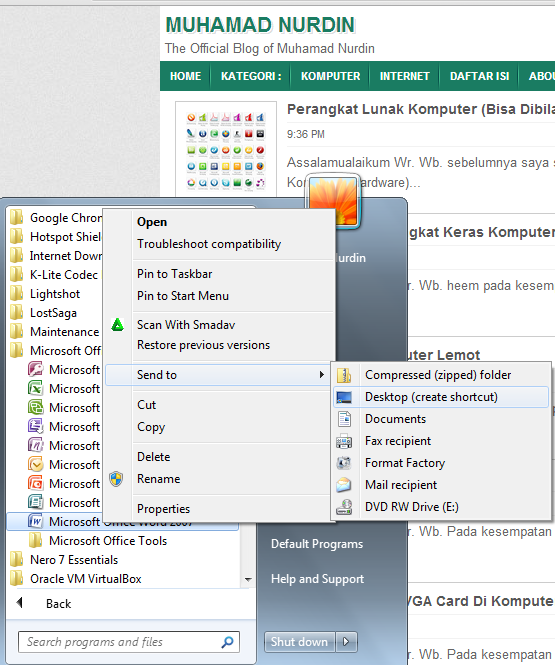This screenshot has width=555, height=665.
Task: Click the Compressed (zipped) folder icon
Action: 344,375
